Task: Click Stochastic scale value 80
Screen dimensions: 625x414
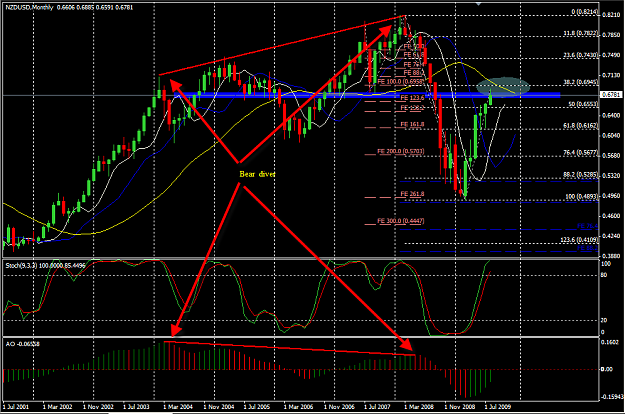Action: (x=604, y=275)
